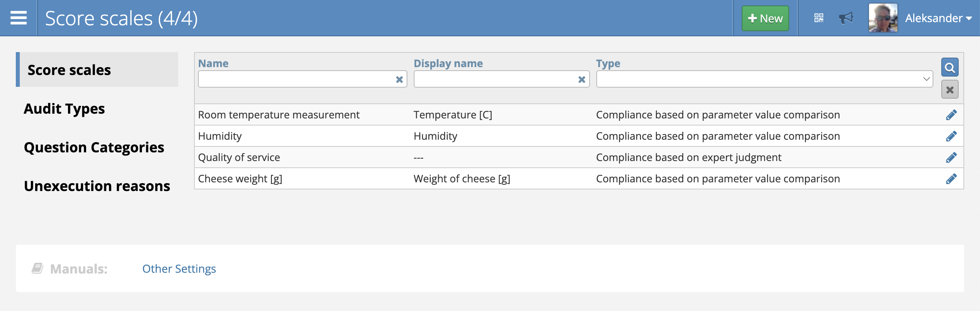
Task: Open the hamburger navigation menu
Action: 19,18
